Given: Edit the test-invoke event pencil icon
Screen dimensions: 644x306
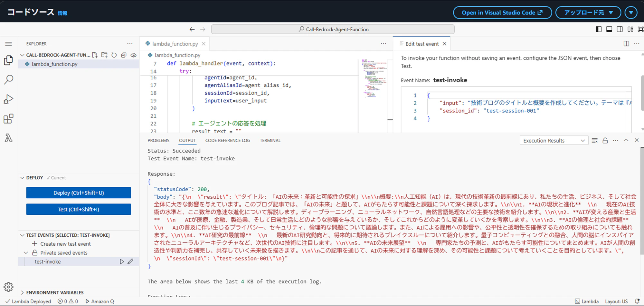Looking at the screenshot, I should (x=130, y=262).
